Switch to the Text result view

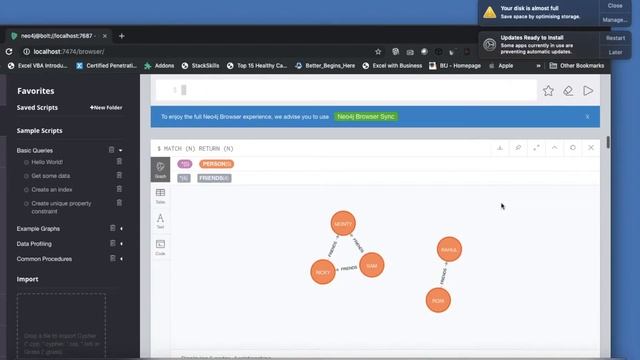[x=160, y=221]
